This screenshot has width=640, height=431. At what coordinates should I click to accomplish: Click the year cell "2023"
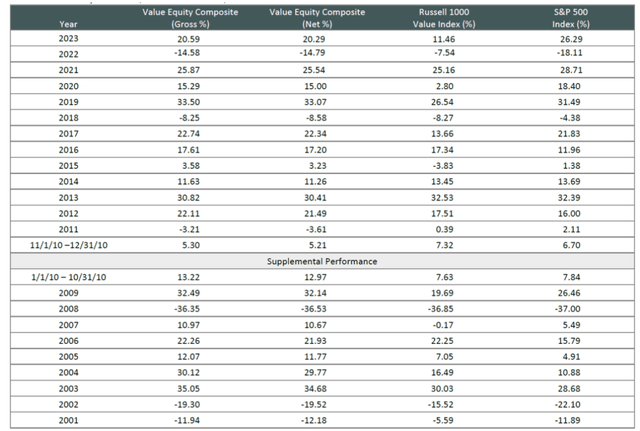pyautogui.click(x=68, y=38)
